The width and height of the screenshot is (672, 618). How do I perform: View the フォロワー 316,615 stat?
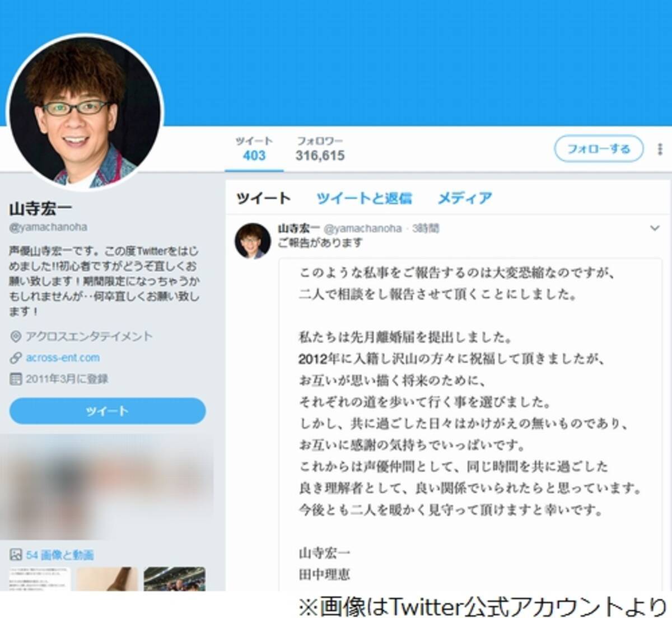[320, 149]
